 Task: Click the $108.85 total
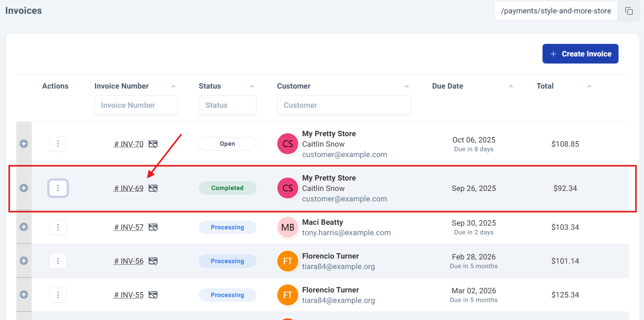pos(565,144)
